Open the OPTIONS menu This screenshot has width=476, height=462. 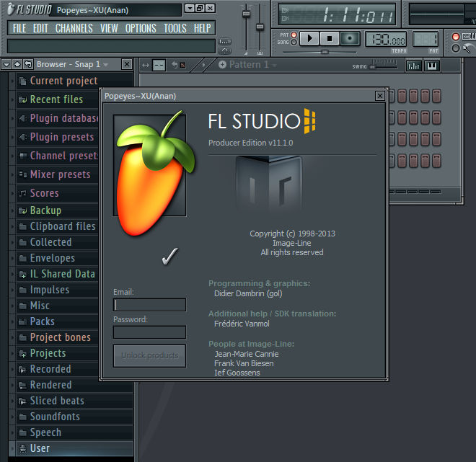coord(141,29)
